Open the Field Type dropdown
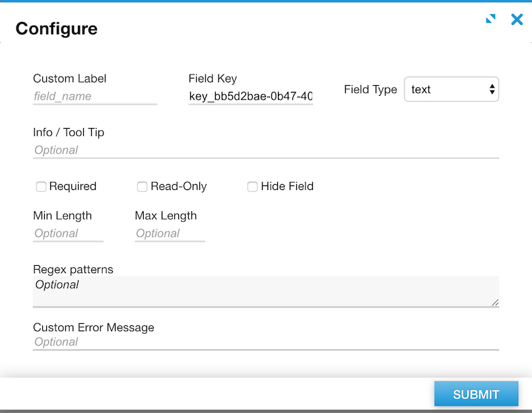This screenshot has width=532, height=413. point(451,90)
